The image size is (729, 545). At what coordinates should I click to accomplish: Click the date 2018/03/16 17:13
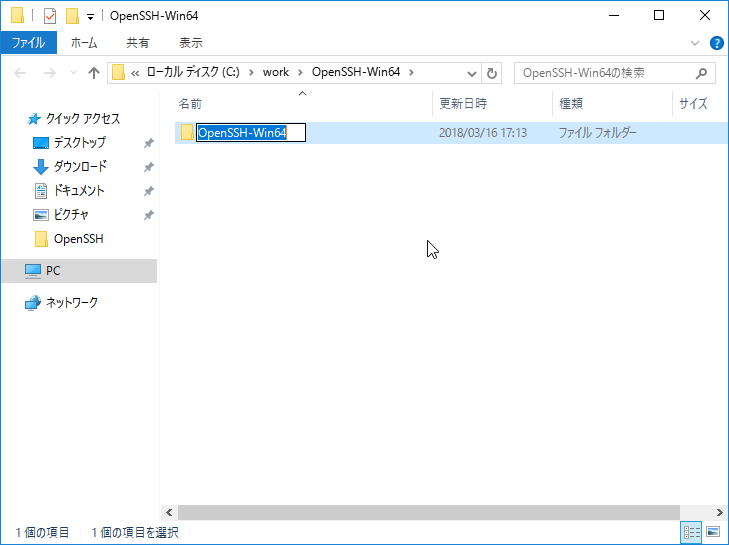point(483,133)
